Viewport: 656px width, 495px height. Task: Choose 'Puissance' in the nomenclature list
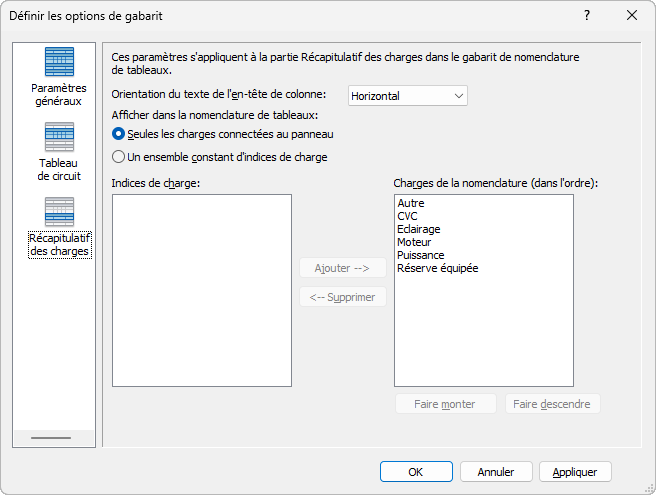click(x=420, y=256)
